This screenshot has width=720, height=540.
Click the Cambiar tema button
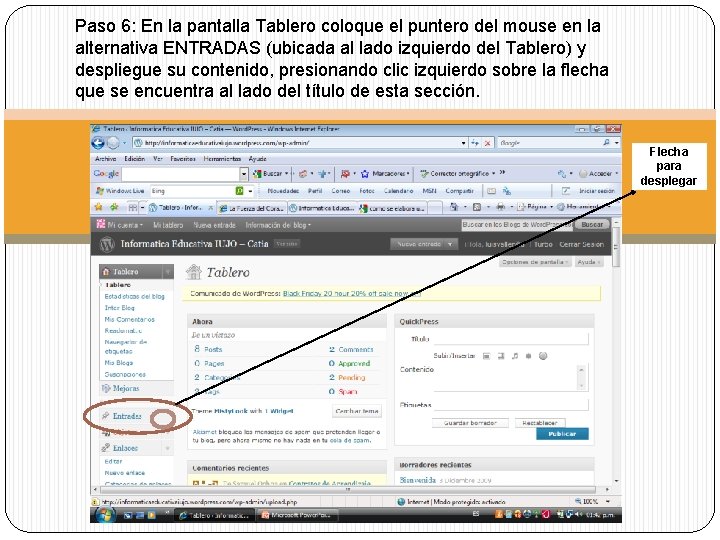pyautogui.click(x=357, y=411)
